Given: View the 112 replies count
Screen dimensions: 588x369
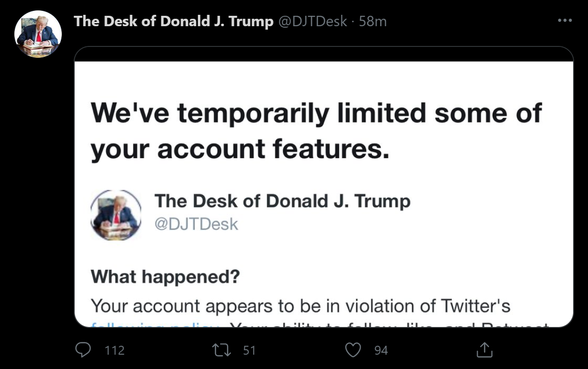Looking at the screenshot, I should point(114,350).
